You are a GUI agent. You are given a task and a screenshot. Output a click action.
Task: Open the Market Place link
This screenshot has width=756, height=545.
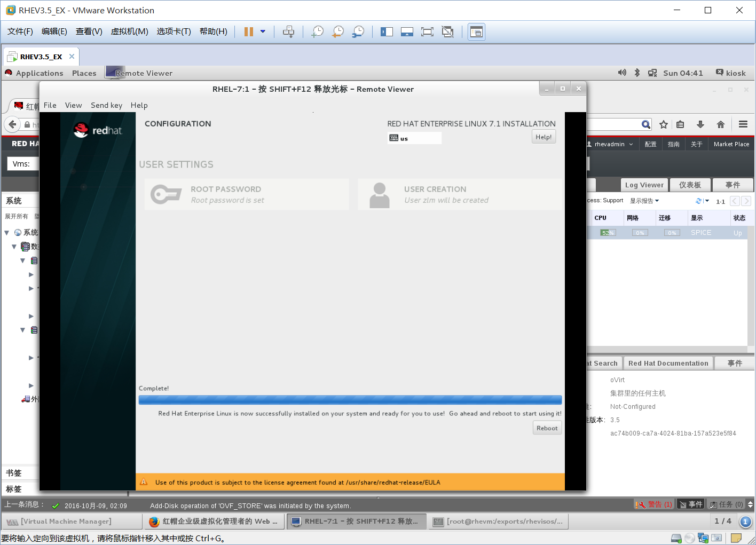(x=731, y=144)
